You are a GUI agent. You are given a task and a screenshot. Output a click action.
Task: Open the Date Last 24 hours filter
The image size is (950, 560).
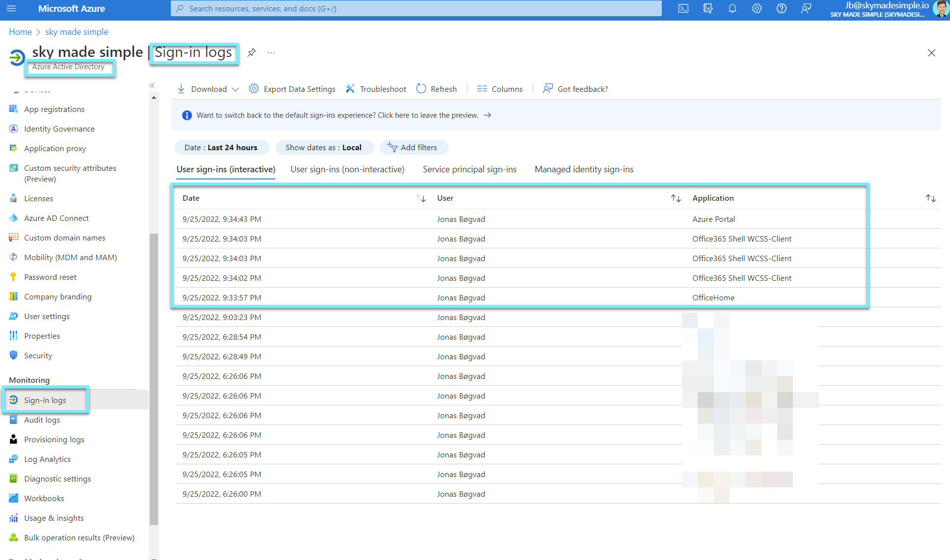[x=222, y=147]
